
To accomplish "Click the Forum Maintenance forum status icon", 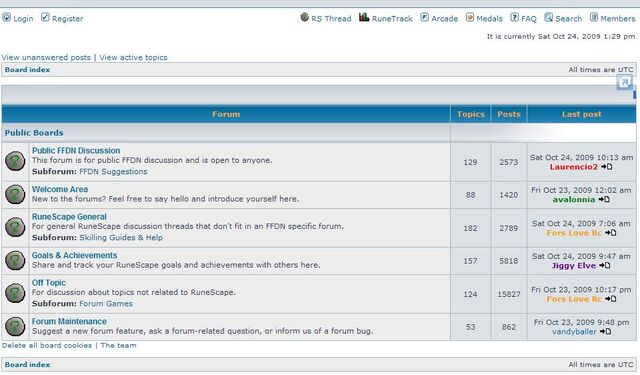I will pos(15,326).
